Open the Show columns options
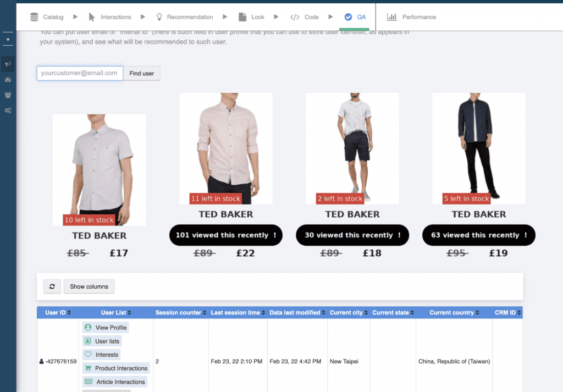The image size is (563, 392). 89,286
